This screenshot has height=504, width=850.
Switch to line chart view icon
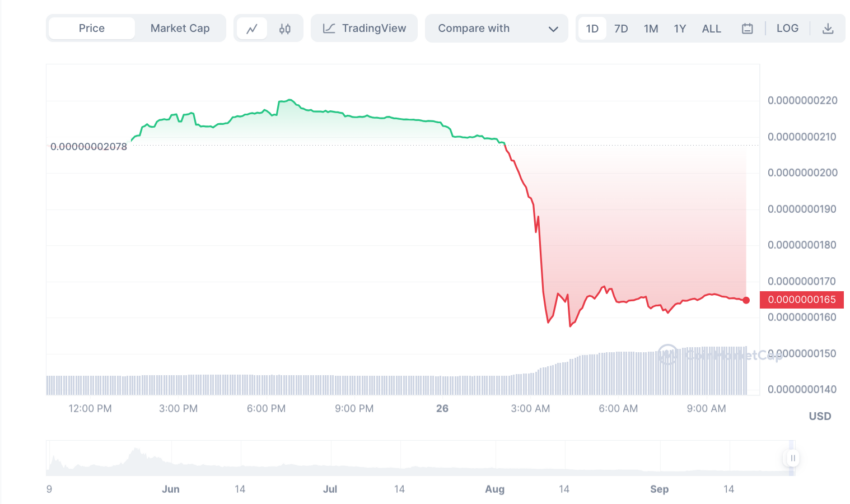252,29
